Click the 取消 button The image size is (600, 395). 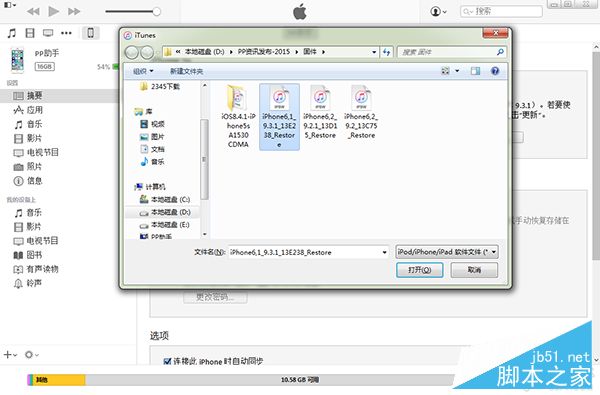[x=474, y=270]
